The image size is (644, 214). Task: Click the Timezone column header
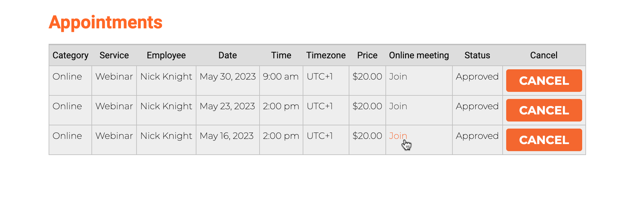click(326, 55)
